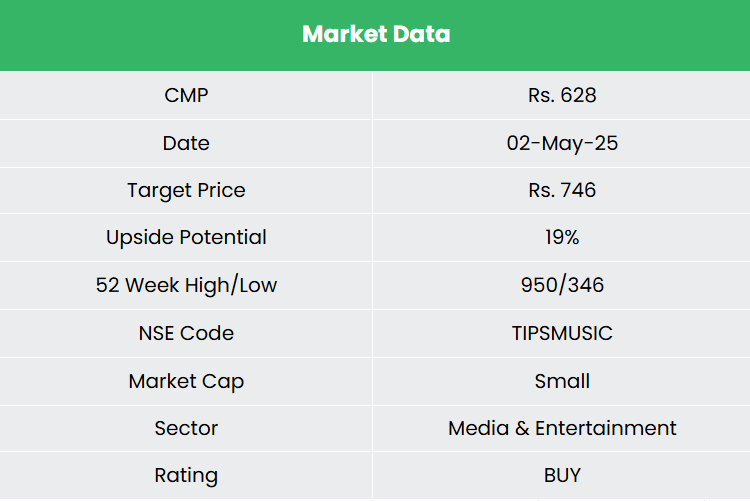Select the CMP label cell
This screenshot has width=750, height=501.
click(x=186, y=95)
